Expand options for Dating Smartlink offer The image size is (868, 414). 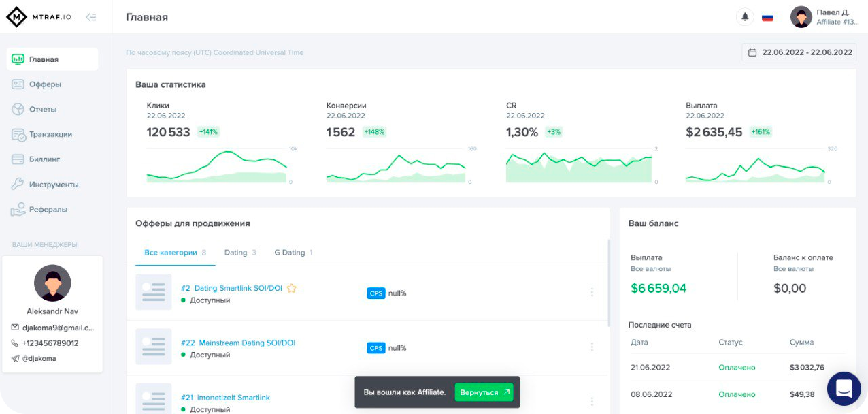(x=592, y=292)
